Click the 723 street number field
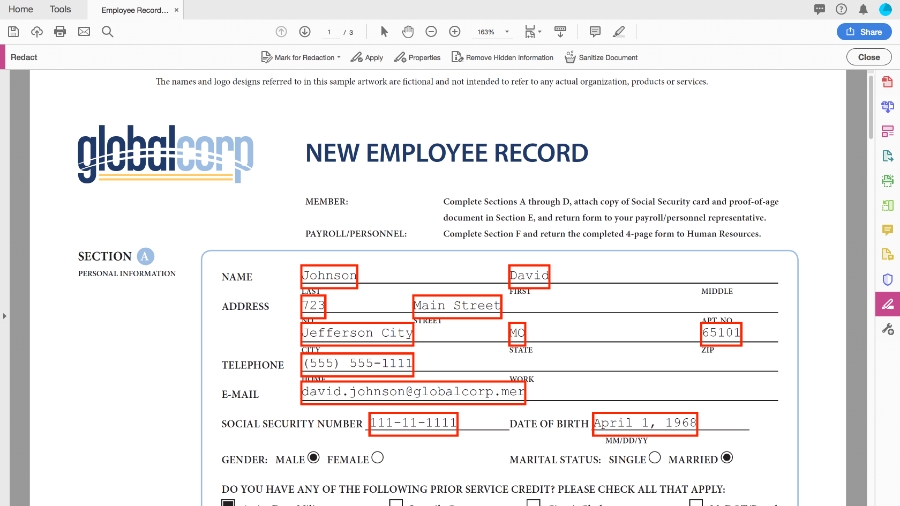900x506 pixels. (x=313, y=306)
